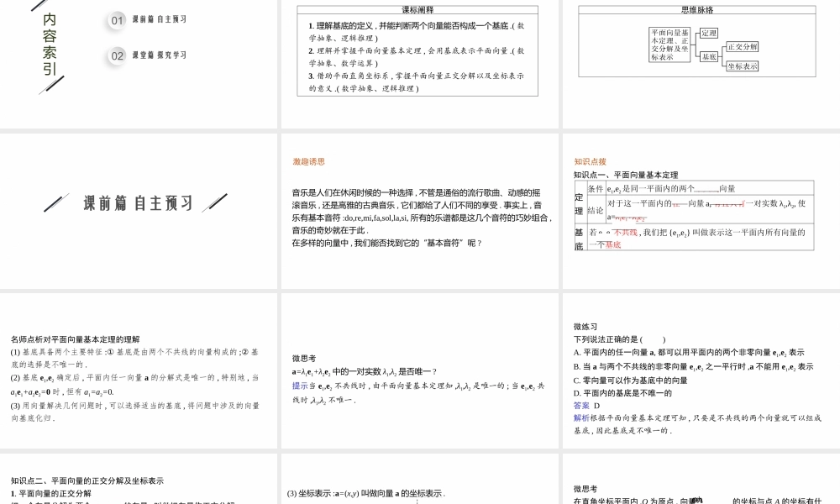Click the 平面向量基本定理 root box of the flowchart
Image resolution: width=840 pixels, height=504 pixels.
click(x=669, y=45)
